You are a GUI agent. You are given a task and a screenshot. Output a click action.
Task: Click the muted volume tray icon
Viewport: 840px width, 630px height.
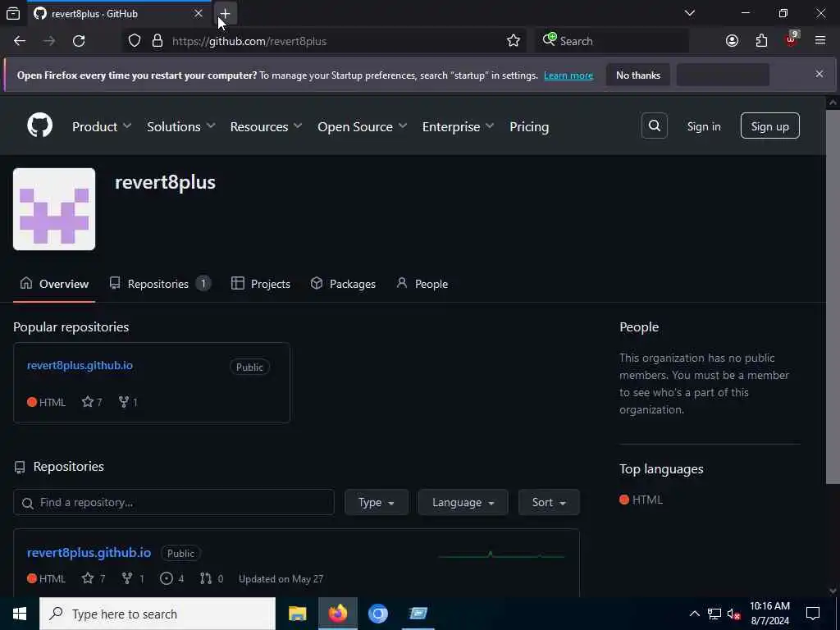[734, 614]
